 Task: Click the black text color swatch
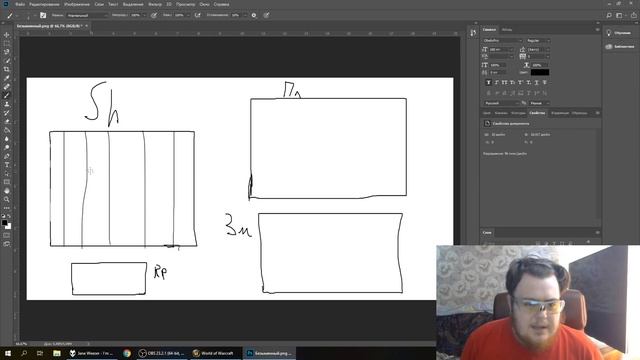click(540, 72)
